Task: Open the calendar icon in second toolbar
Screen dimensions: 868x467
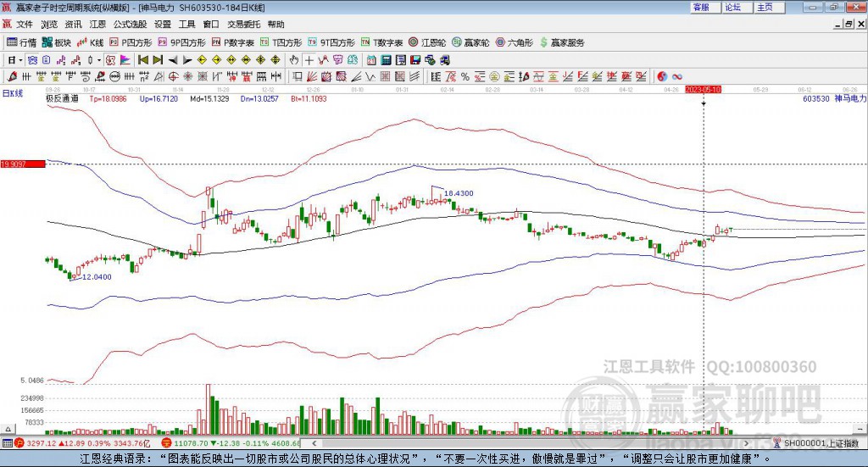Action: coord(371,60)
